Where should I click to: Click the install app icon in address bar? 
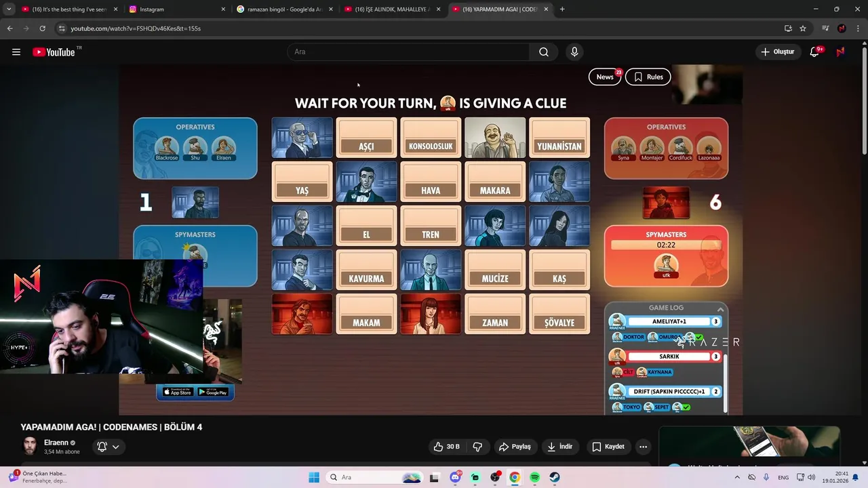pyautogui.click(x=788, y=28)
